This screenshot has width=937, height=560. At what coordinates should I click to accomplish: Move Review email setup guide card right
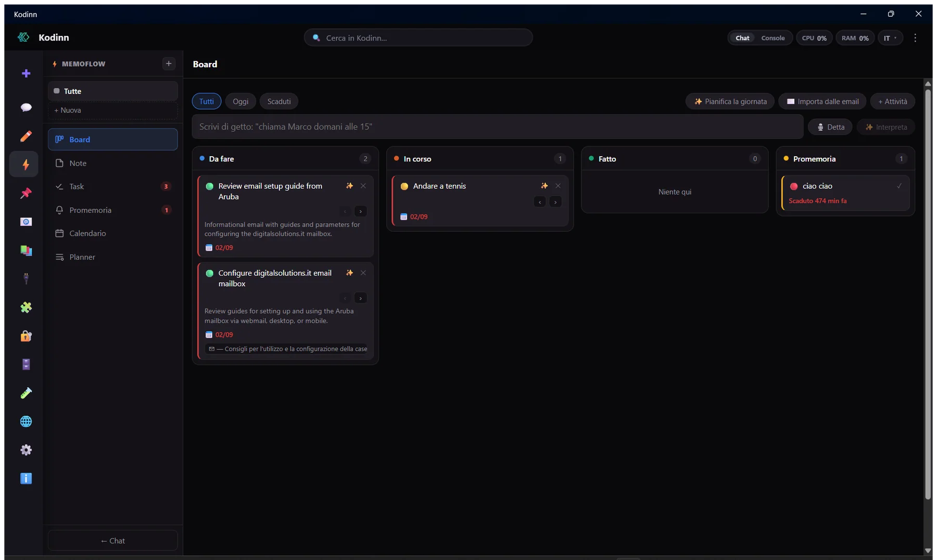pos(360,211)
